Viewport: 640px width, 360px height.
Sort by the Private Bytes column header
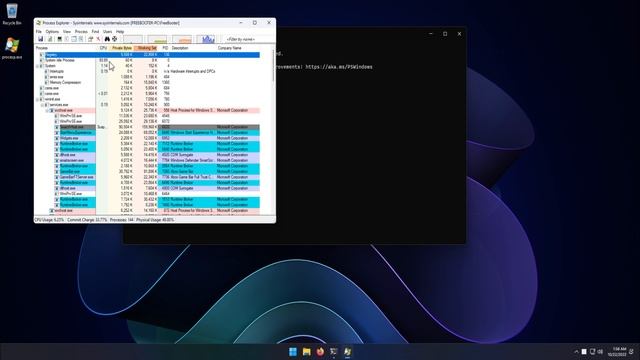point(121,48)
